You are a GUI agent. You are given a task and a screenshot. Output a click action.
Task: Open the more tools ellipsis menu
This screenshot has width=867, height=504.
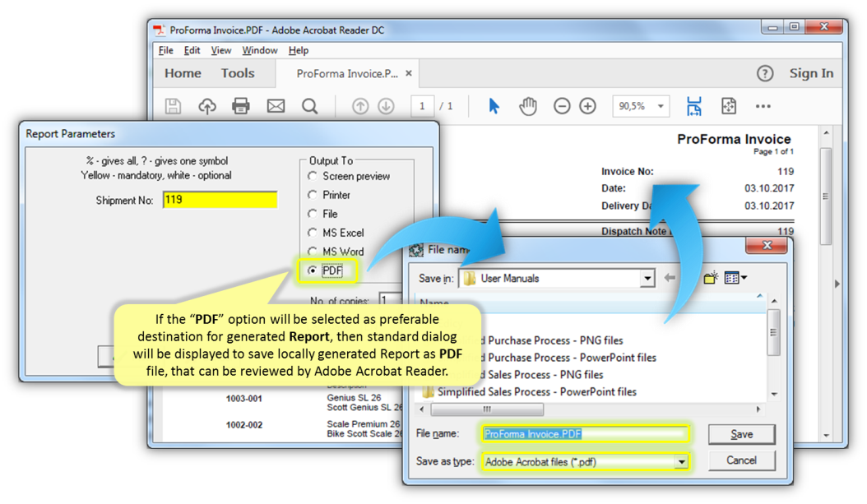[763, 106]
